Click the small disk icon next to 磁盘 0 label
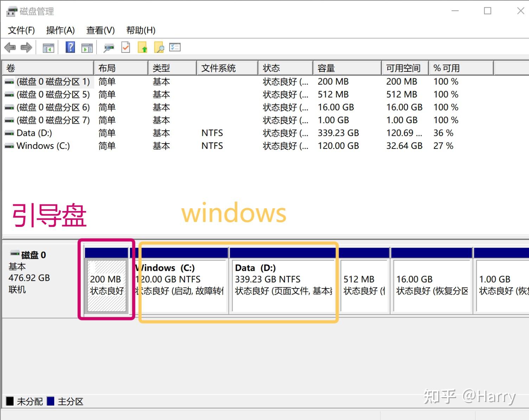This screenshot has height=420, width=529. click(x=15, y=253)
